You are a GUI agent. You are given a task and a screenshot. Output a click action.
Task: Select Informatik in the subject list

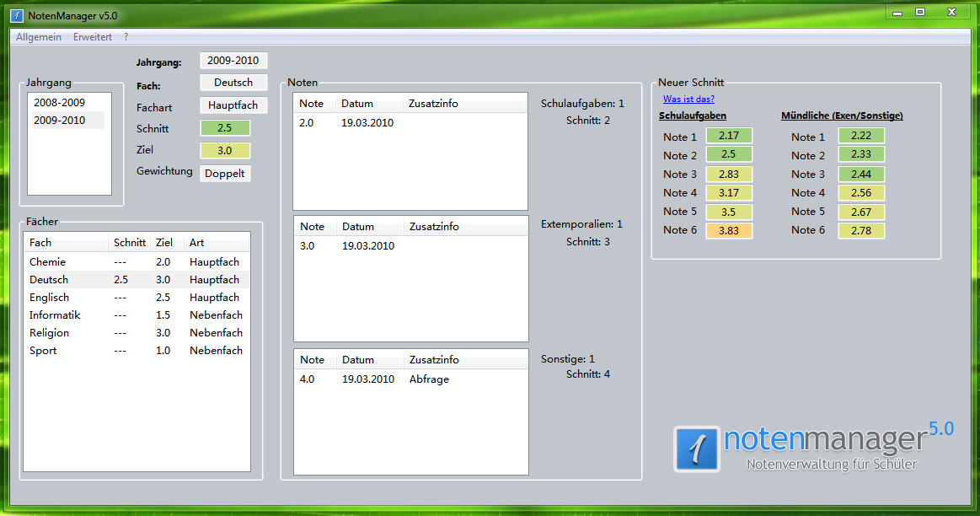point(55,315)
